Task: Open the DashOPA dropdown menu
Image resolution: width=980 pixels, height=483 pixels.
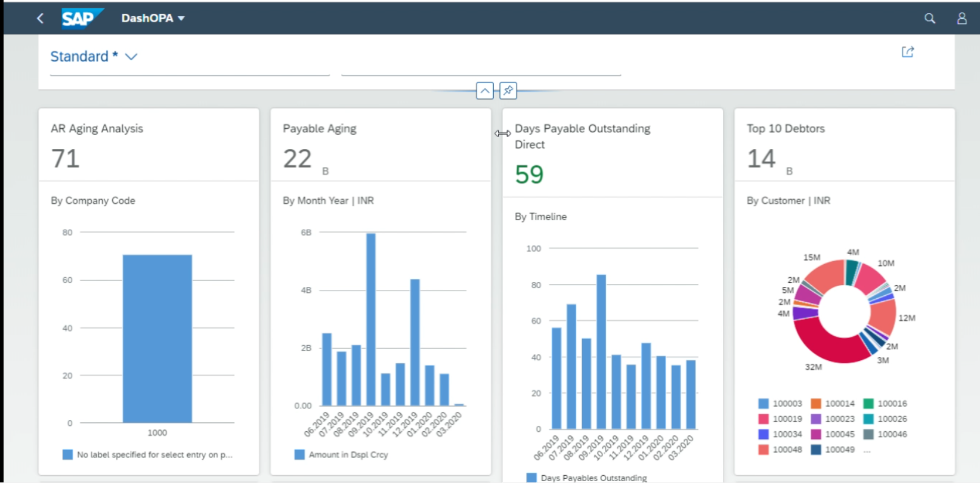Action: tap(153, 18)
